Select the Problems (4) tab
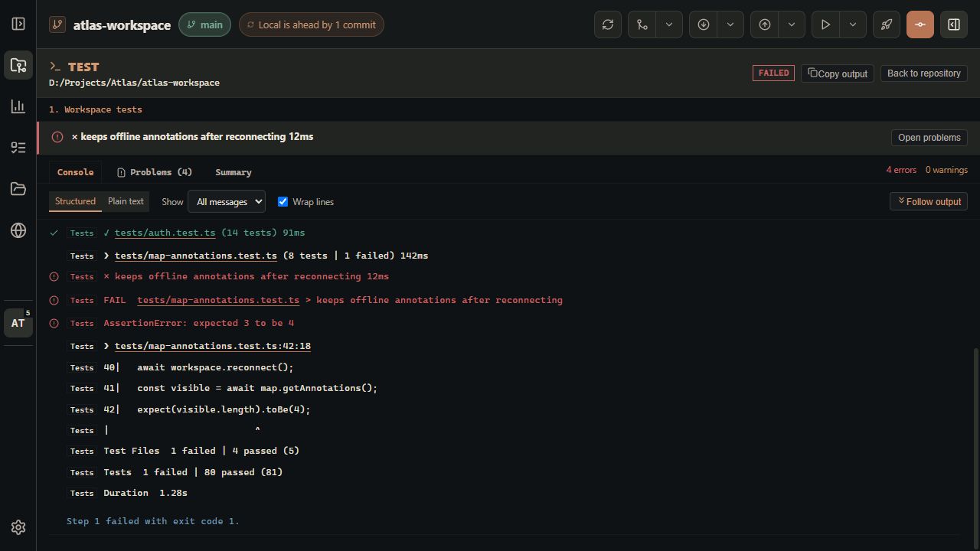The image size is (980, 551). click(x=155, y=172)
